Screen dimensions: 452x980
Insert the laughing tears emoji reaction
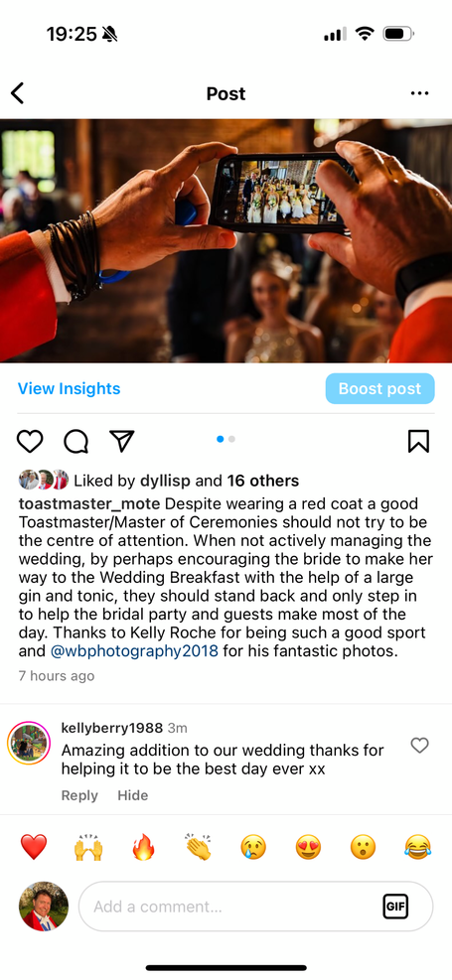tap(417, 848)
